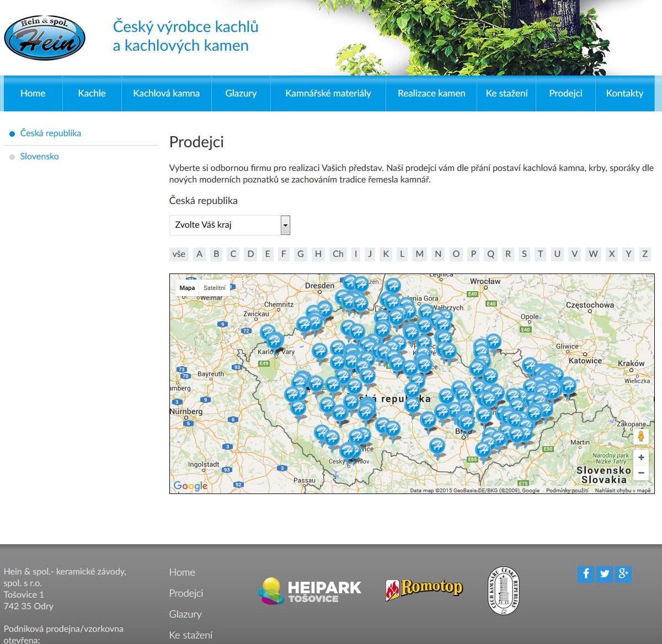662x644 pixels.
Task: Open the footer Prodejci link
Action: (186, 593)
